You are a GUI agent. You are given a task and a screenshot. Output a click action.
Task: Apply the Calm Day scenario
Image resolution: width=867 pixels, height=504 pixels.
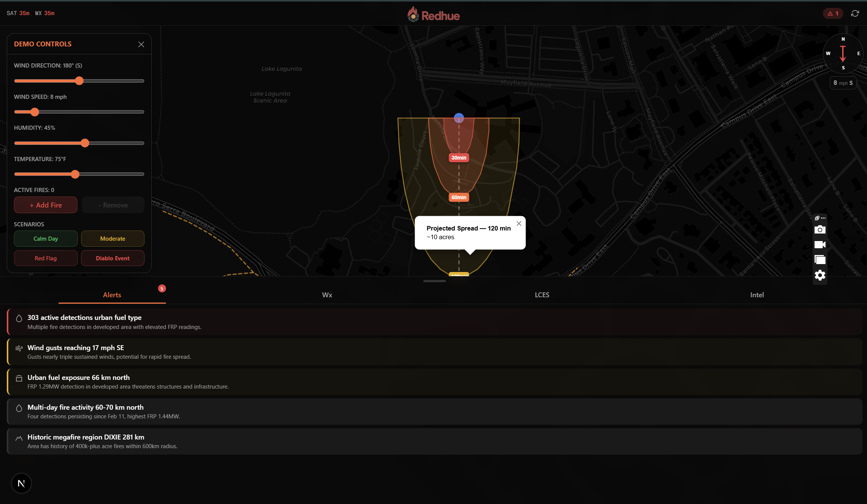[x=46, y=238]
